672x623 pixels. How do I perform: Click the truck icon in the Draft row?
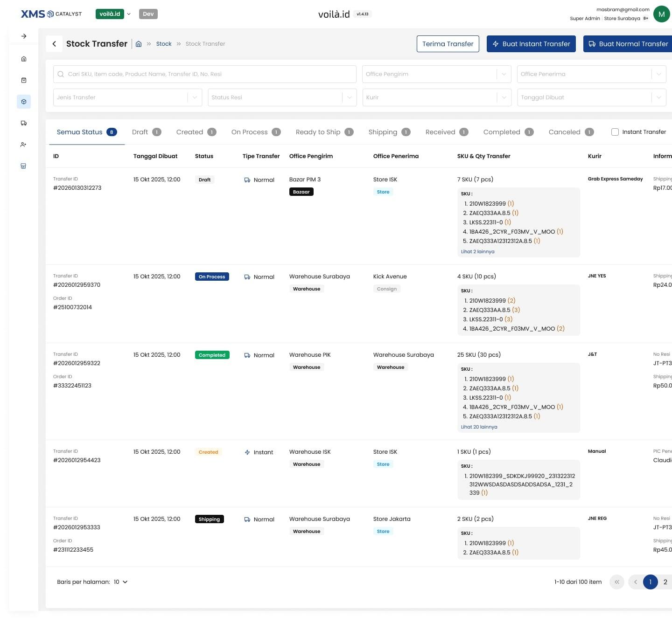pyautogui.click(x=247, y=180)
